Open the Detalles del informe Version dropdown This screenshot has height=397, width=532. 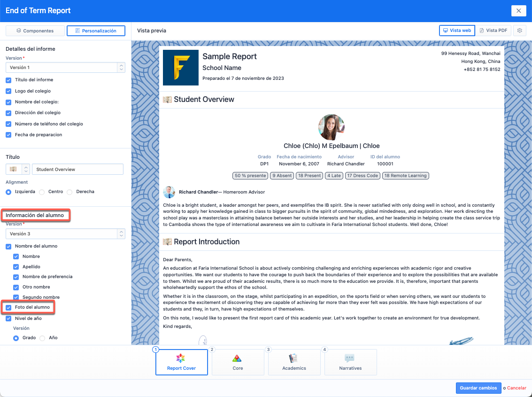pos(65,68)
